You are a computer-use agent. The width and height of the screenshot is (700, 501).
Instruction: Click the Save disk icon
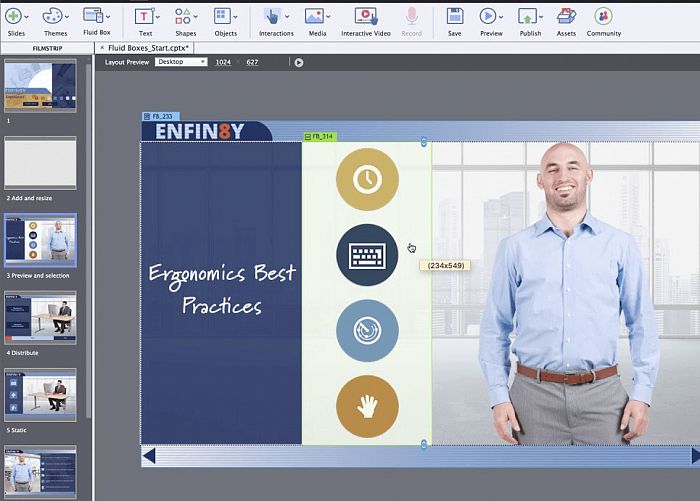tap(454, 16)
